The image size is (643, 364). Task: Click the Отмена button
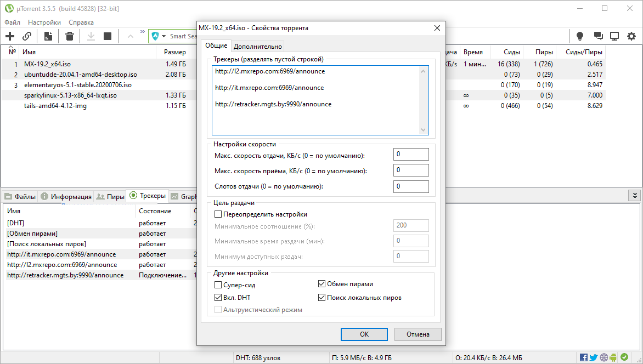click(418, 334)
